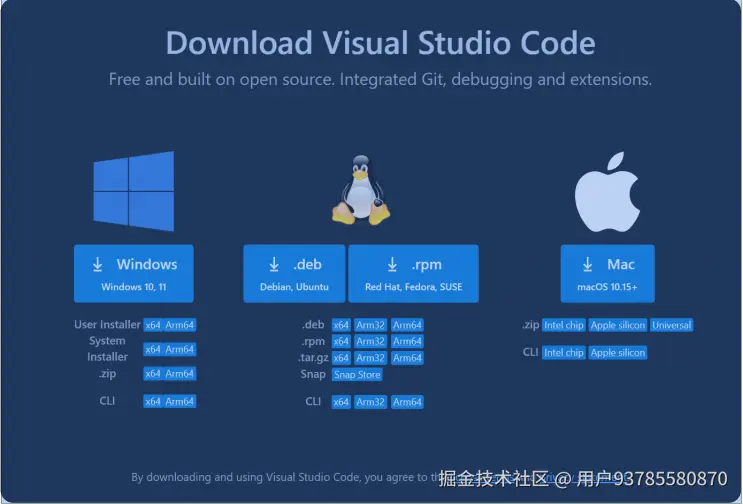
Task: Choose Windows System Installer Arm64
Action: coord(180,349)
